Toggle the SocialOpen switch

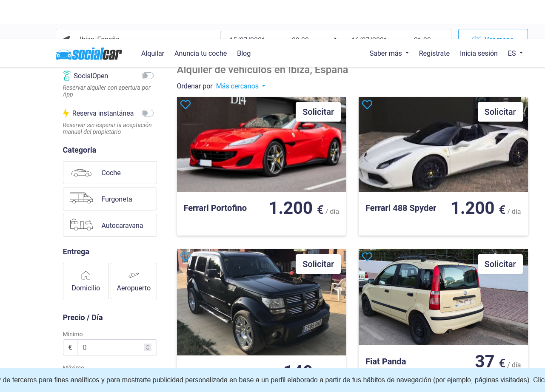tap(148, 76)
